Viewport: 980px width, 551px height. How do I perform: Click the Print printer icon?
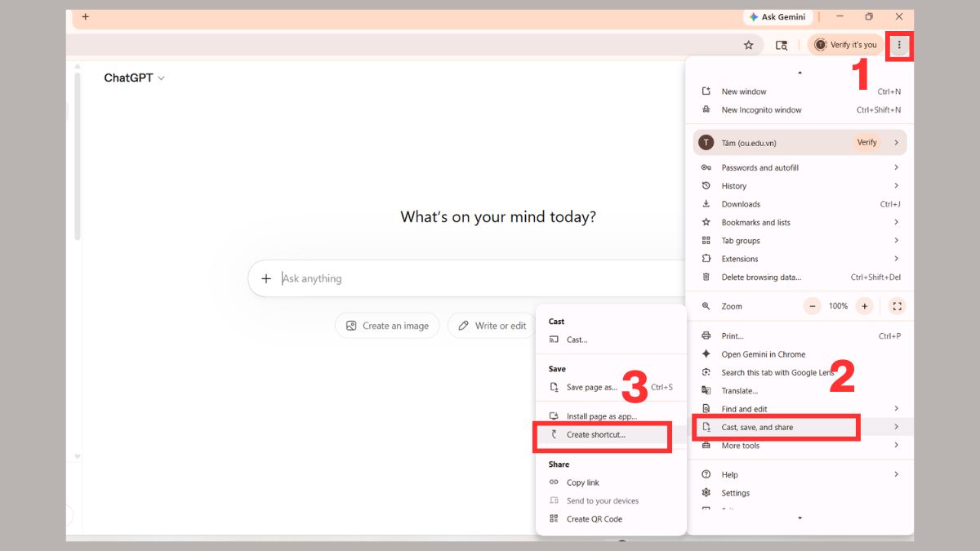pos(706,335)
